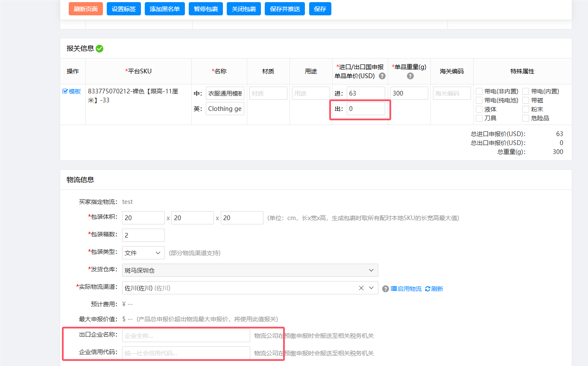This screenshot has width=588, height=366.
Task: Expand the 发货仓库 warehouse dropdown
Action: click(250, 270)
